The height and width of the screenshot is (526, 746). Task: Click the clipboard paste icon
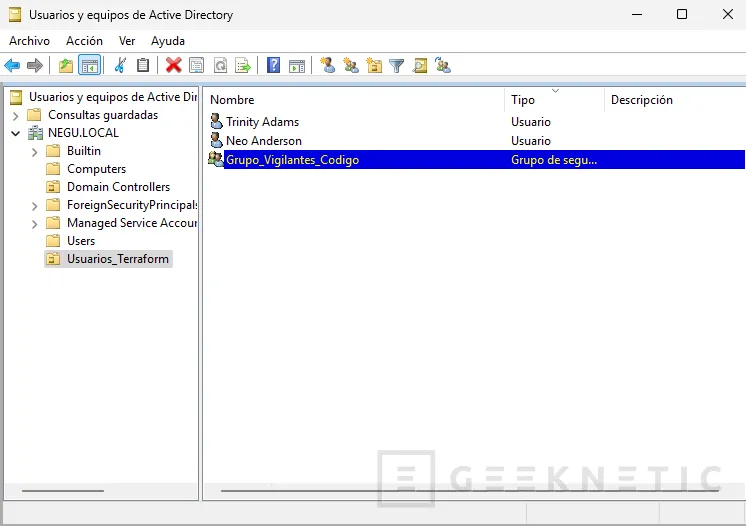click(x=143, y=65)
